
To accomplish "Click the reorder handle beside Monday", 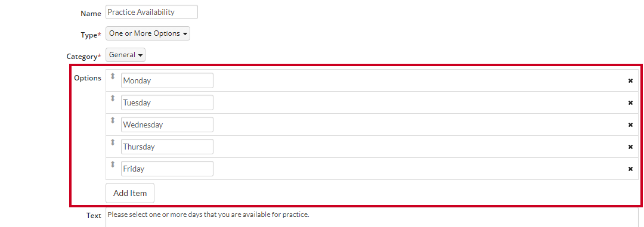I will click(113, 76).
